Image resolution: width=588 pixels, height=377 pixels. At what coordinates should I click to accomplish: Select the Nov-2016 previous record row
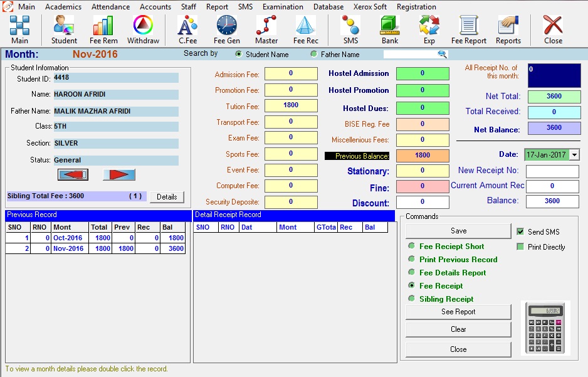tap(96, 248)
